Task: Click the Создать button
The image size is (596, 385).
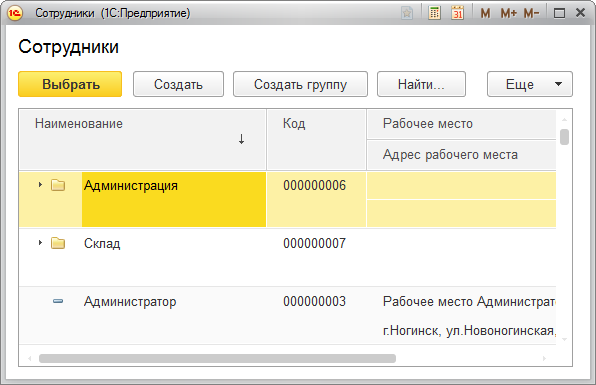Action: pos(178,84)
